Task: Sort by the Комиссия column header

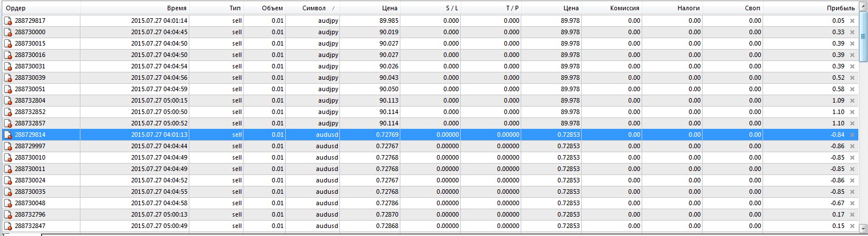Action: [612, 9]
